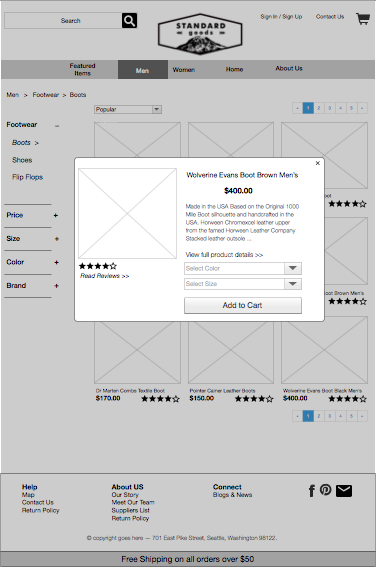Screen dimensions: 376x567
Task: Open Meet Our Team footer link
Action: [133, 502]
